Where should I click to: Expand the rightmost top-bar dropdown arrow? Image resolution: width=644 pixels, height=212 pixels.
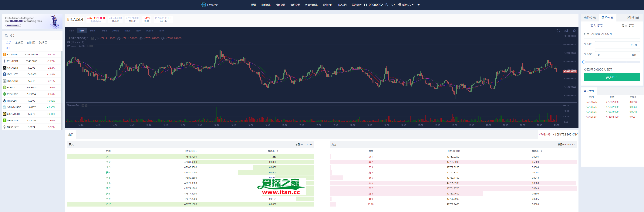click(419, 5)
